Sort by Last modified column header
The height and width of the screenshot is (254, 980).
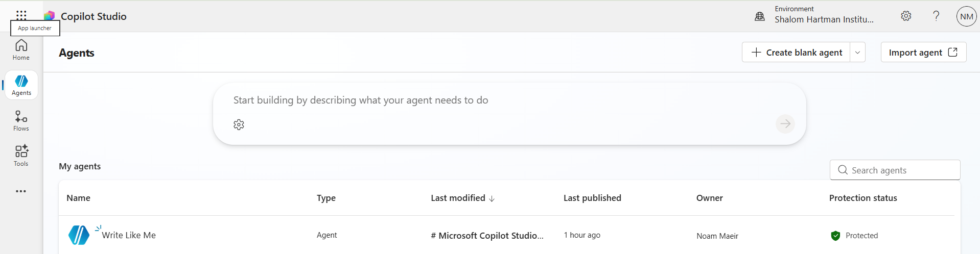pos(462,198)
